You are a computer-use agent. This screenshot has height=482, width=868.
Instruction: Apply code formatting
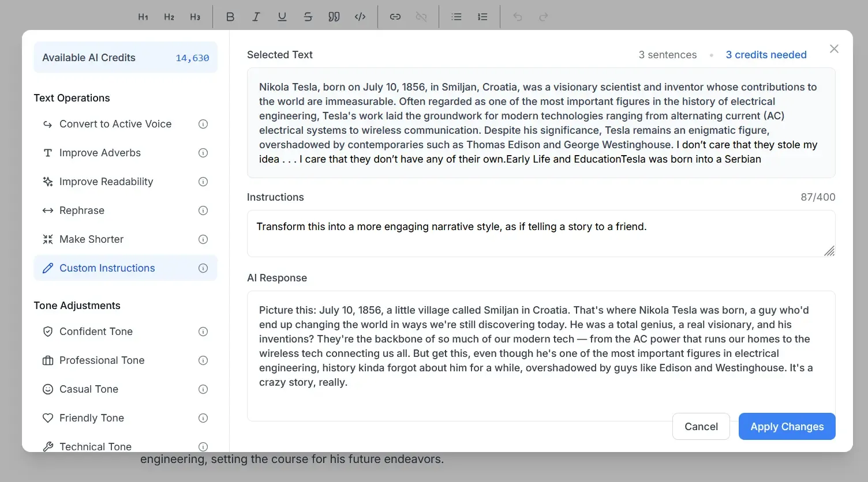(360, 17)
